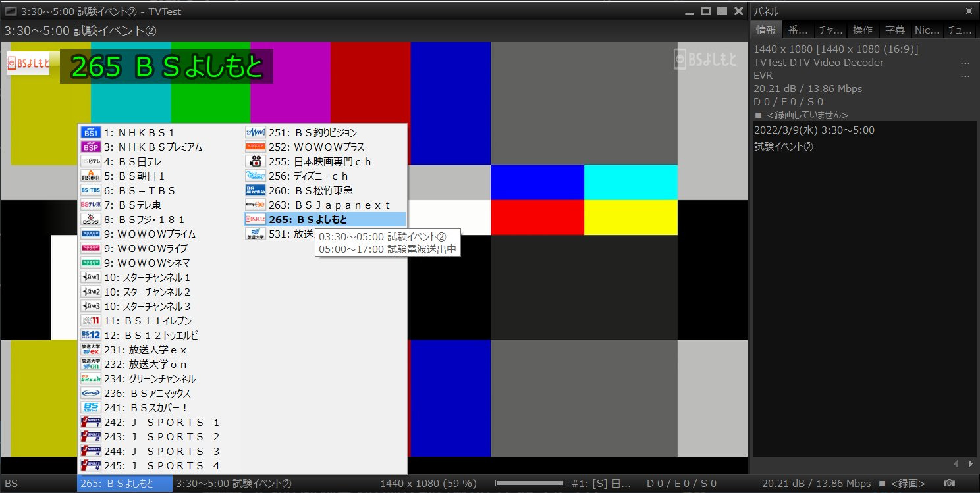Select channel 244: J SPORTS 3
This screenshot has width=980, height=493.
click(160, 452)
